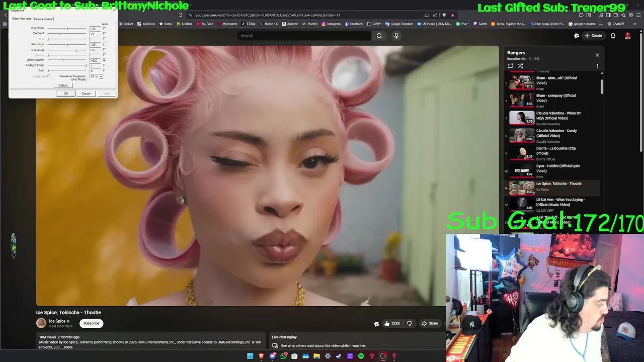The height and width of the screenshot is (362, 644).
Task: Play Dyce - Habibti lyric video
Action: [x=552, y=170]
